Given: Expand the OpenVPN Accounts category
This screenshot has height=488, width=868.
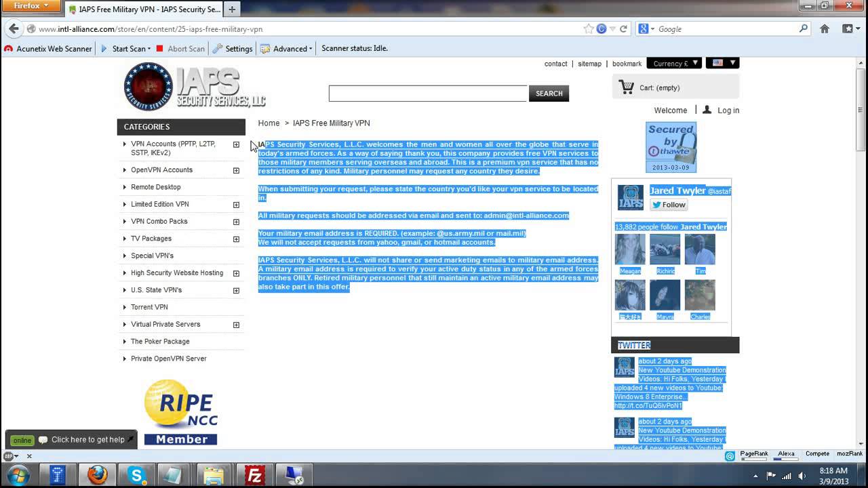Looking at the screenshot, I should pos(236,170).
